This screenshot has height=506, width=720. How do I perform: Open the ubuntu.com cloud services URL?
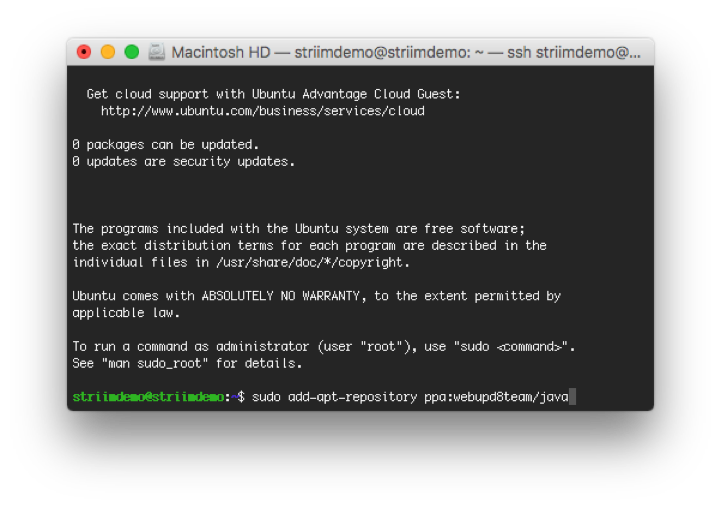pyautogui.click(x=262, y=111)
